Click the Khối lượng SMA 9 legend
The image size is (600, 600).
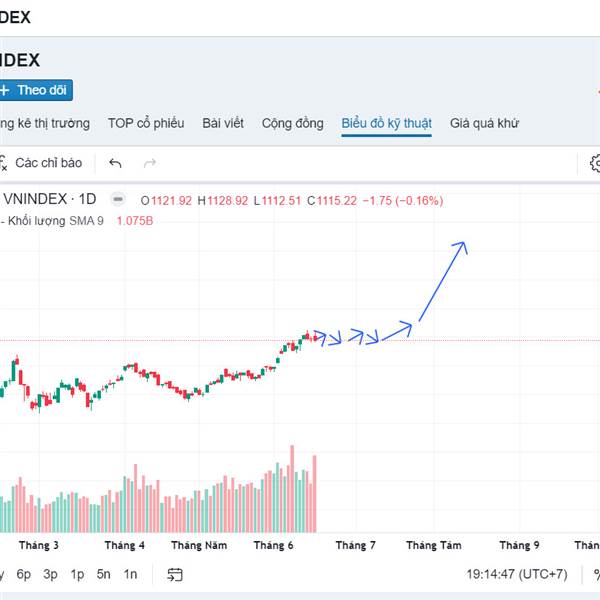coord(55,220)
